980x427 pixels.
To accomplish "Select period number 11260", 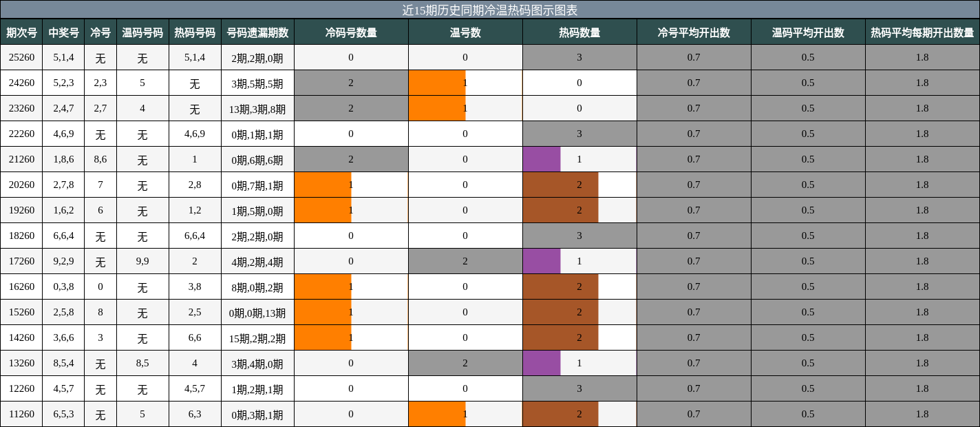I will [21, 415].
